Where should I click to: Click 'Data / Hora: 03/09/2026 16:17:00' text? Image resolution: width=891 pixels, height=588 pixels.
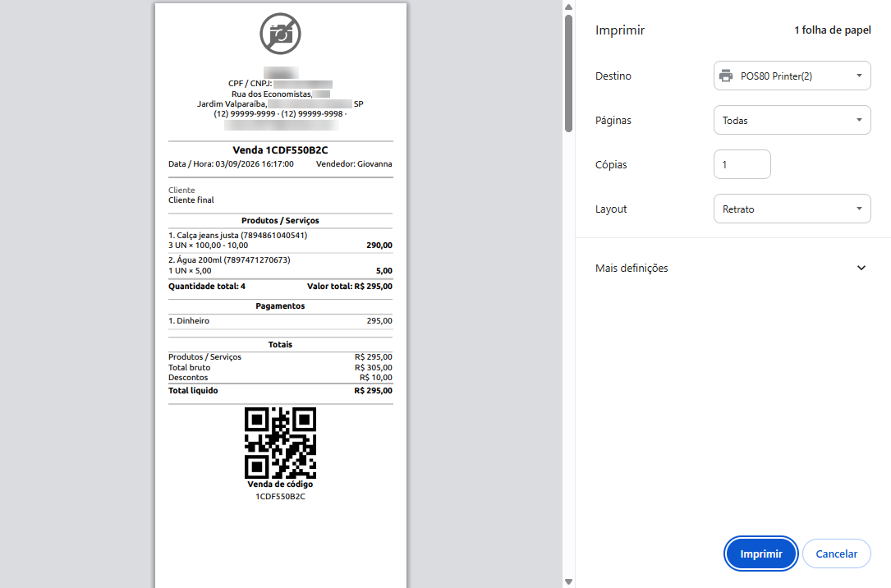point(231,164)
